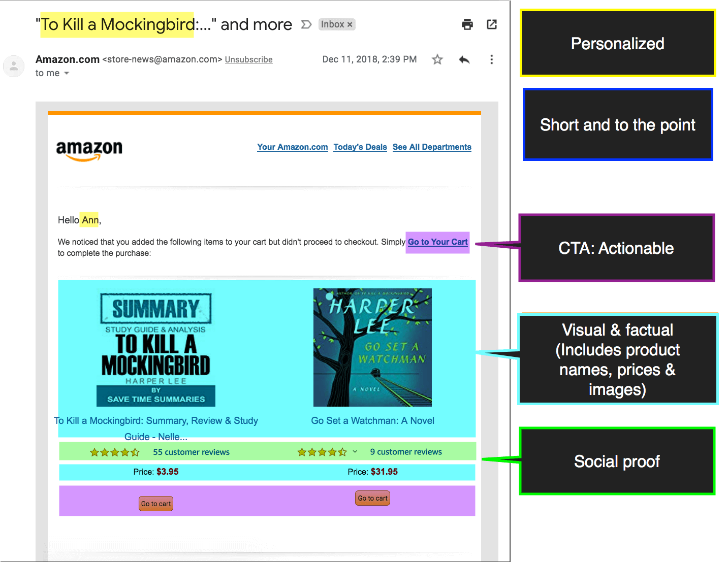The height and width of the screenshot is (562, 728).
Task: Open the See All Departments link
Action: [432, 147]
